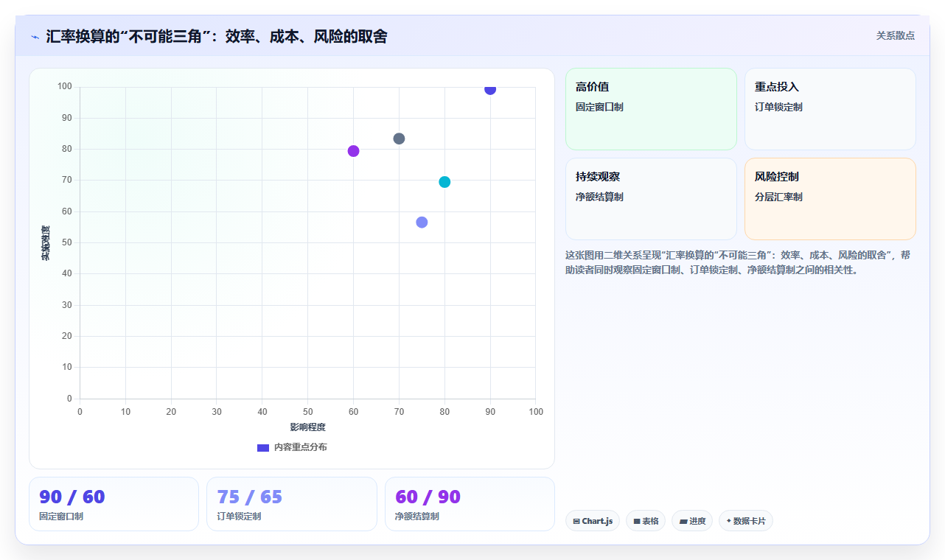Click the icon inside the 表格 chip

(637, 521)
